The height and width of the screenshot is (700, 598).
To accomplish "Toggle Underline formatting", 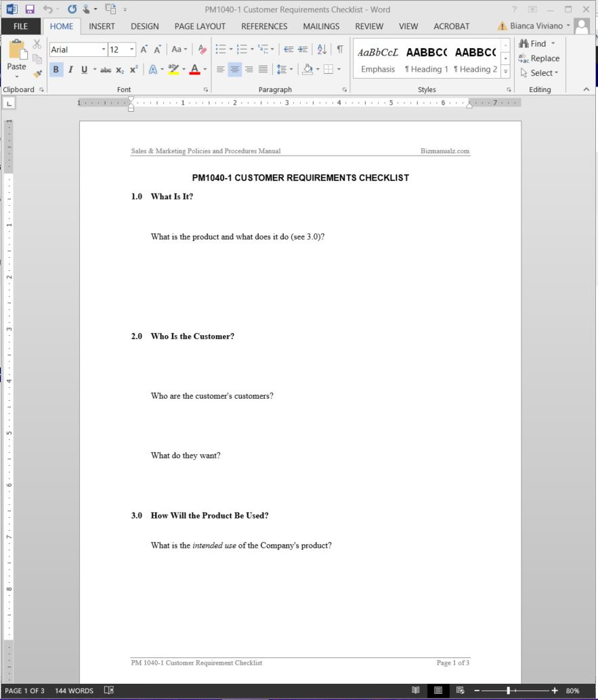I will [x=84, y=70].
